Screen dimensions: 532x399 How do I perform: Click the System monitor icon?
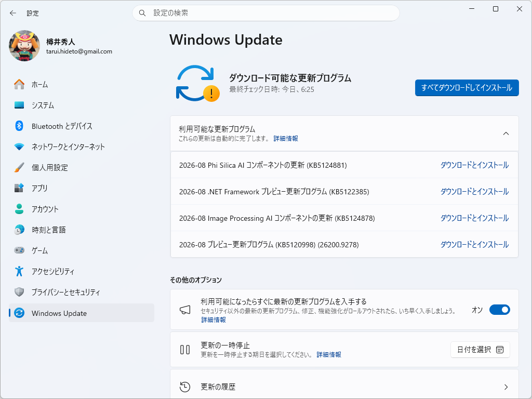click(19, 105)
